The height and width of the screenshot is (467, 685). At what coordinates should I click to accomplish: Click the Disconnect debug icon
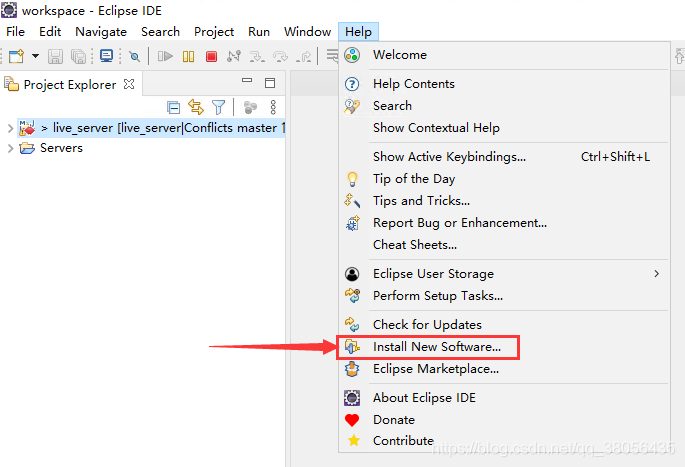(x=234, y=56)
